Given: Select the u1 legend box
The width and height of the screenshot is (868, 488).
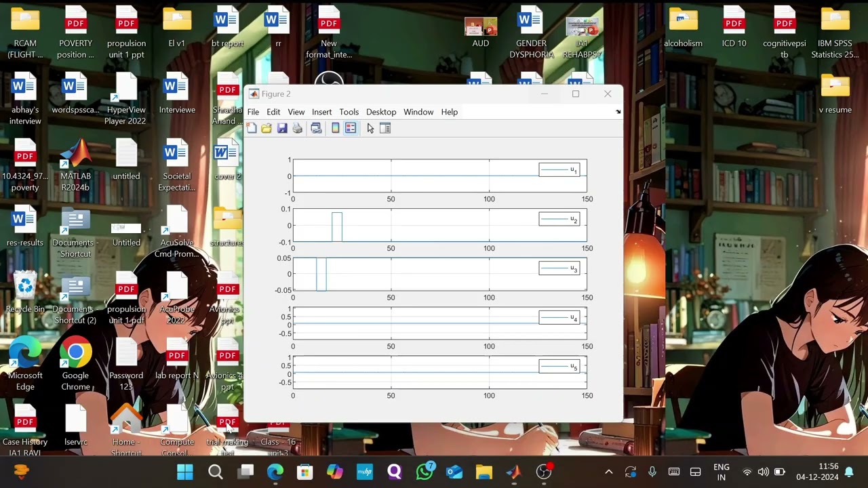Looking at the screenshot, I should point(559,170).
